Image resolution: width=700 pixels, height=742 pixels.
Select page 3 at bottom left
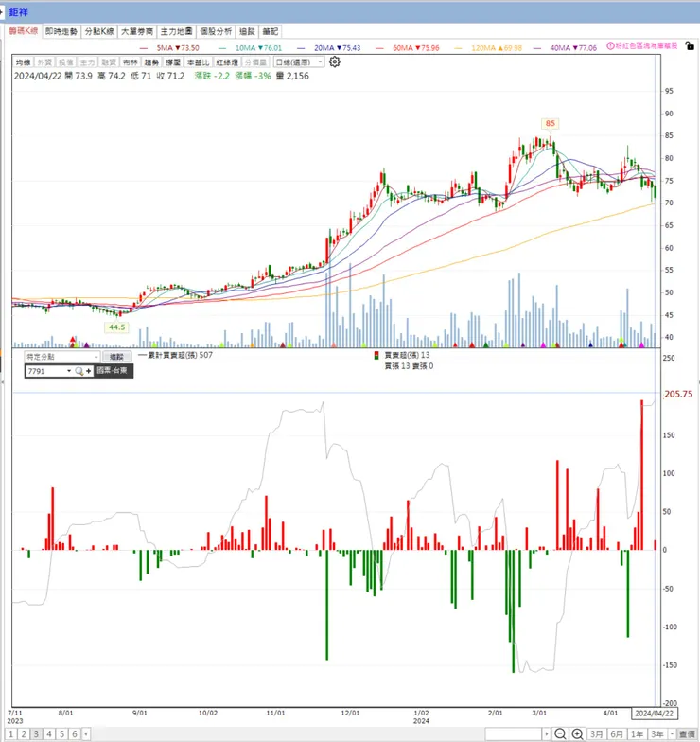[x=36, y=734]
